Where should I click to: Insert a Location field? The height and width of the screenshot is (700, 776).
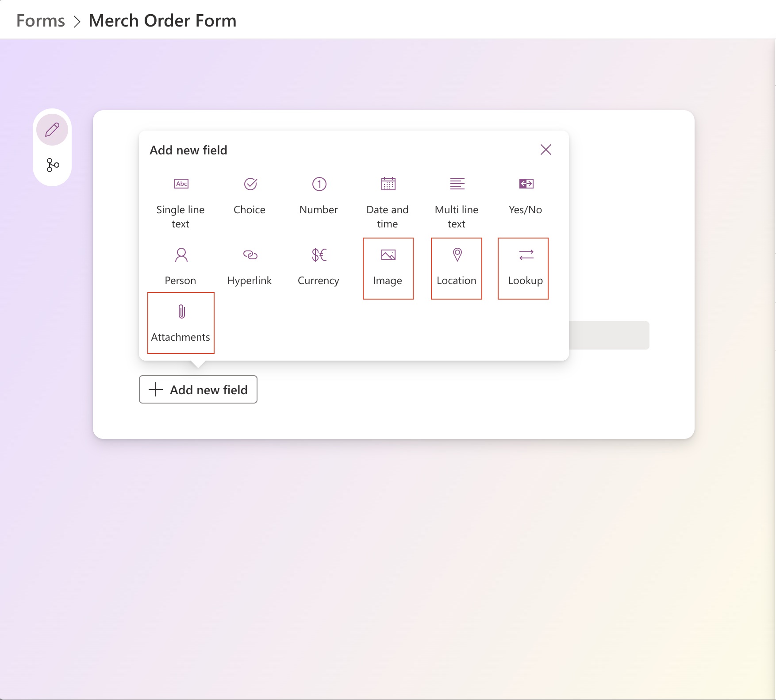(x=457, y=268)
